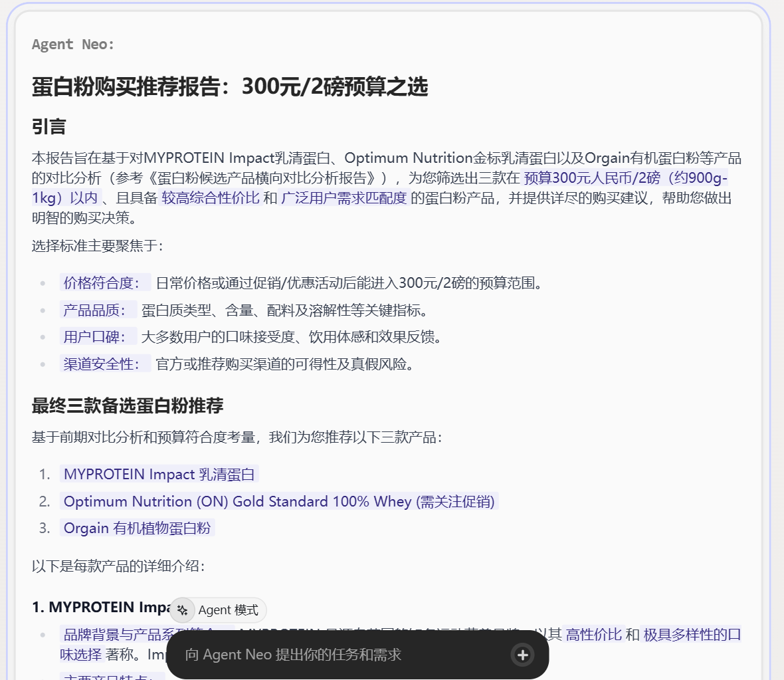
Task: Click Optimum Nutrition (ON) Gold Standard 100% Whey item
Action: [279, 501]
